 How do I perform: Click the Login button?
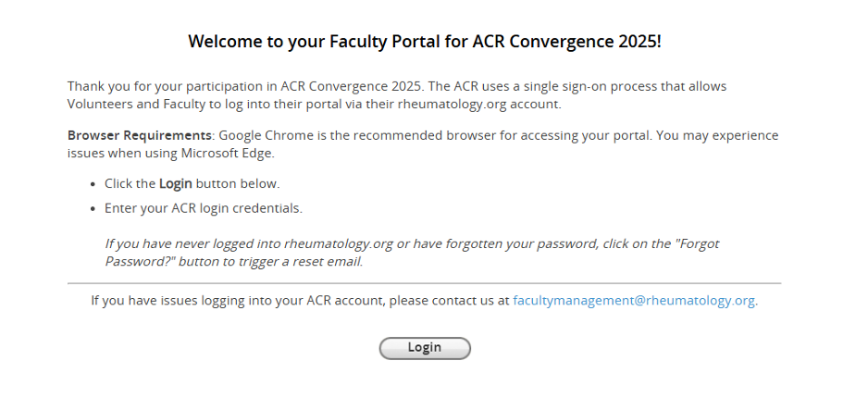[x=425, y=348]
